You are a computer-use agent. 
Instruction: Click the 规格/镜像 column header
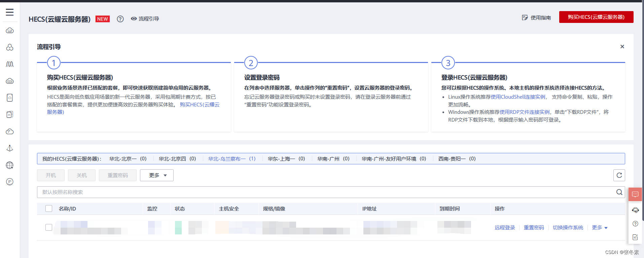coord(274,209)
